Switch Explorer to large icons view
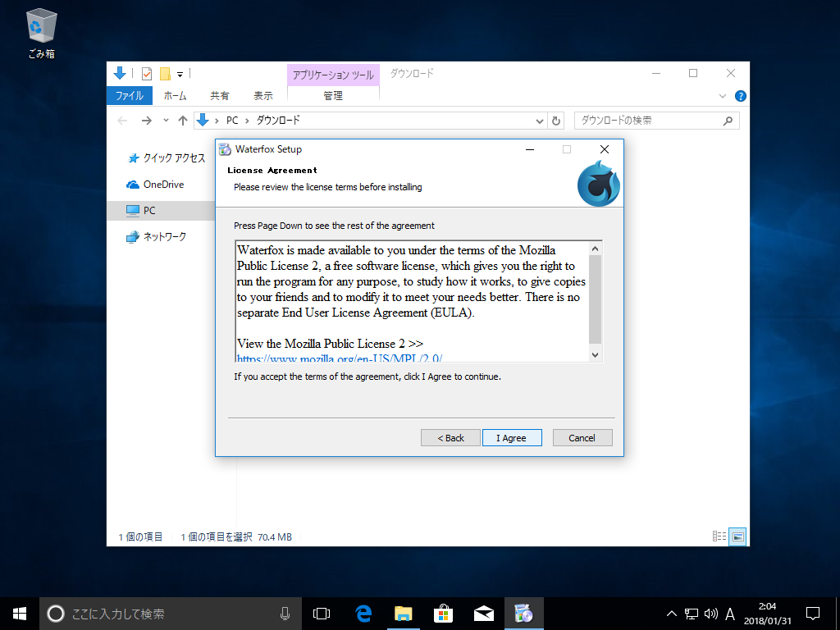840x630 pixels. click(x=737, y=536)
